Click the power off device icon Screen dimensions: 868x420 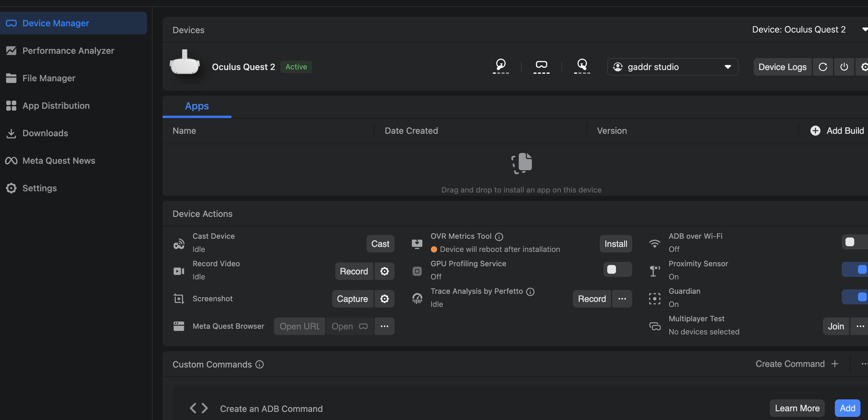click(x=844, y=67)
